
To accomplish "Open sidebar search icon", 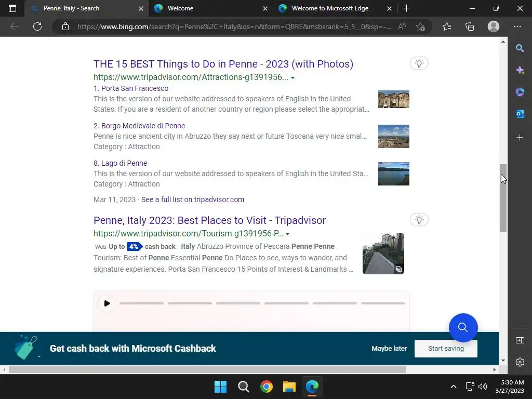I will [x=520, y=48].
